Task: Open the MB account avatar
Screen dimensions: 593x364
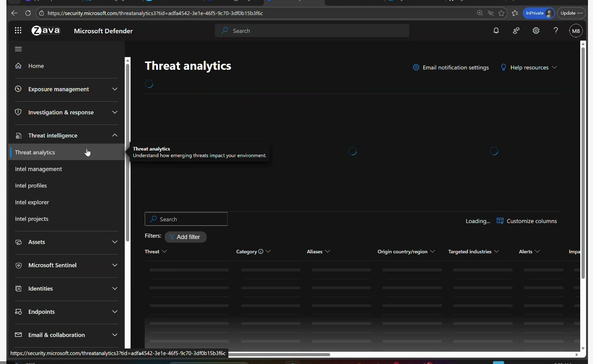Action: click(x=576, y=31)
